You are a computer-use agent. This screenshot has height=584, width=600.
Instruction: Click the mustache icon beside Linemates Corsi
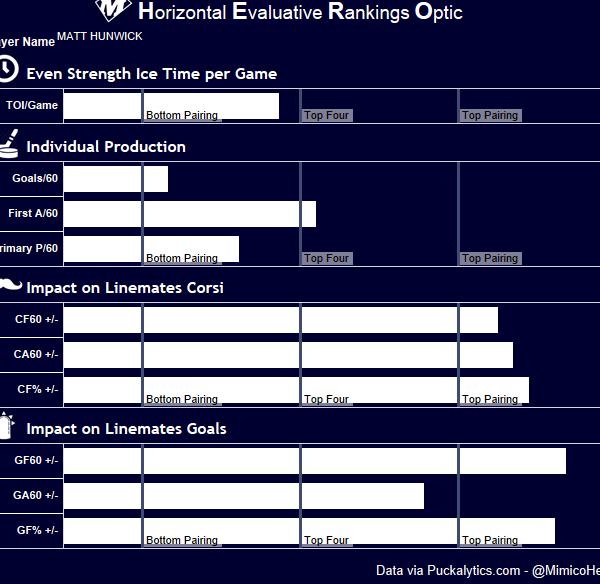tap(9, 286)
